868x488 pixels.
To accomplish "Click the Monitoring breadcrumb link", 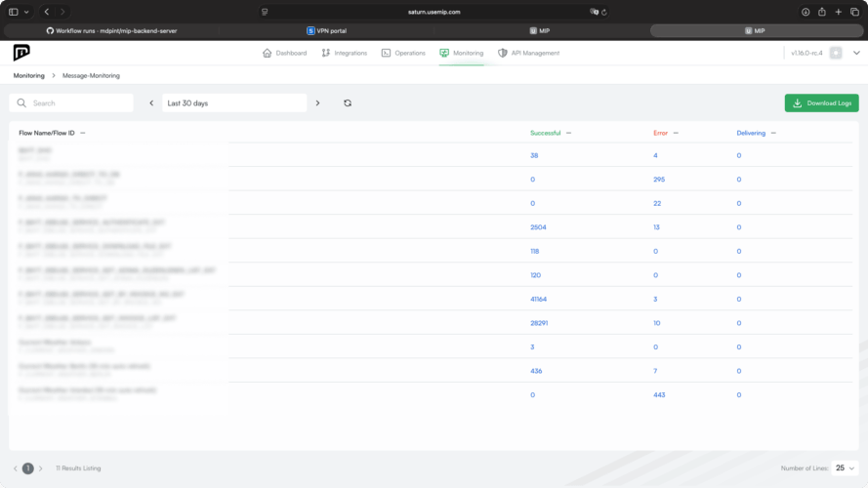I will coord(28,76).
